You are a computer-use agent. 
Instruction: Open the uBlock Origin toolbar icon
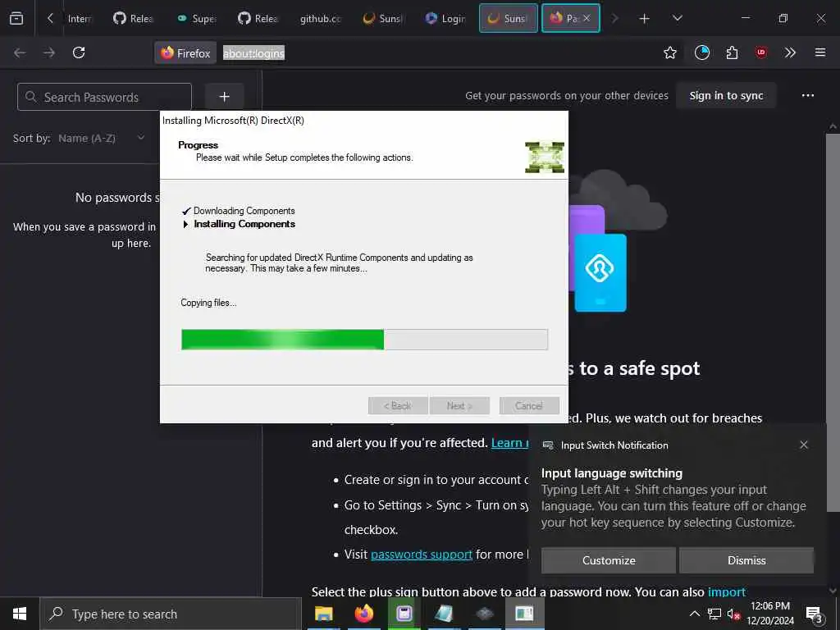pos(761,52)
